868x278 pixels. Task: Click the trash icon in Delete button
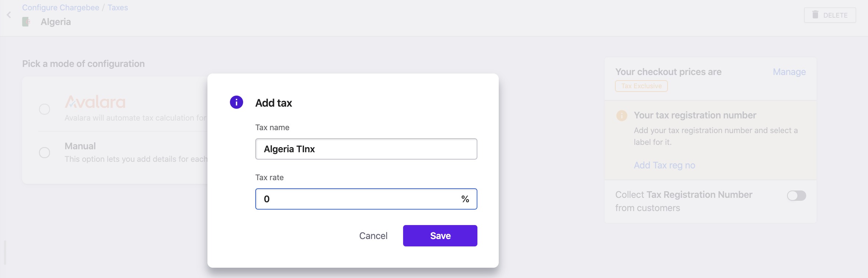pyautogui.click(x=815, y=15)
